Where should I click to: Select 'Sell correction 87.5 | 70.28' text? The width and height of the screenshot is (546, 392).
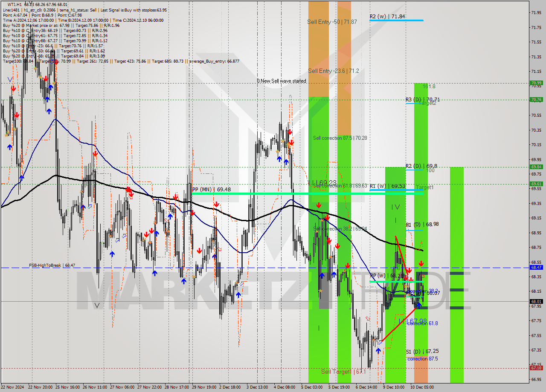(340, 138)
